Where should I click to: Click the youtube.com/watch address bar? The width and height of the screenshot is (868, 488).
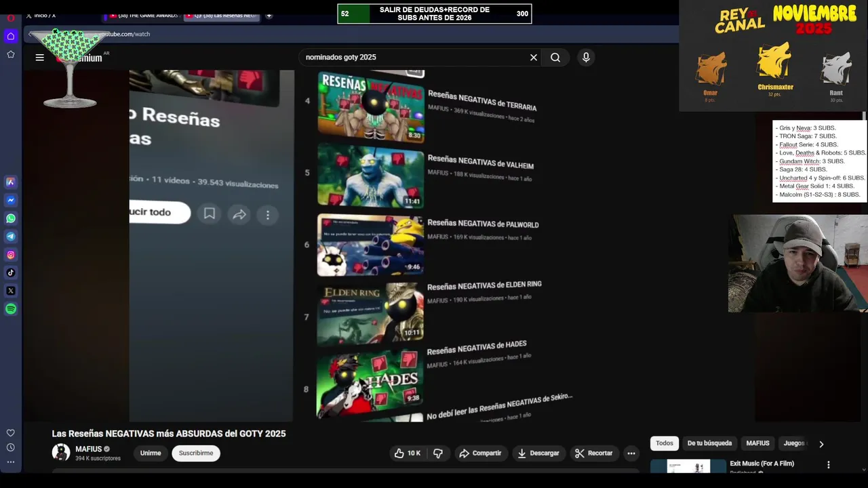pos(353,34)
